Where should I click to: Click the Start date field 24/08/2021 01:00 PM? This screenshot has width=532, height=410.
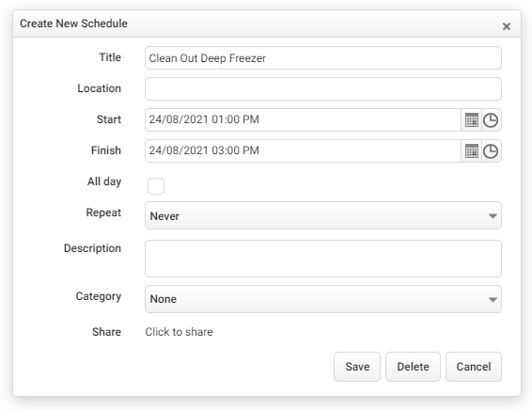click(303, 119)
